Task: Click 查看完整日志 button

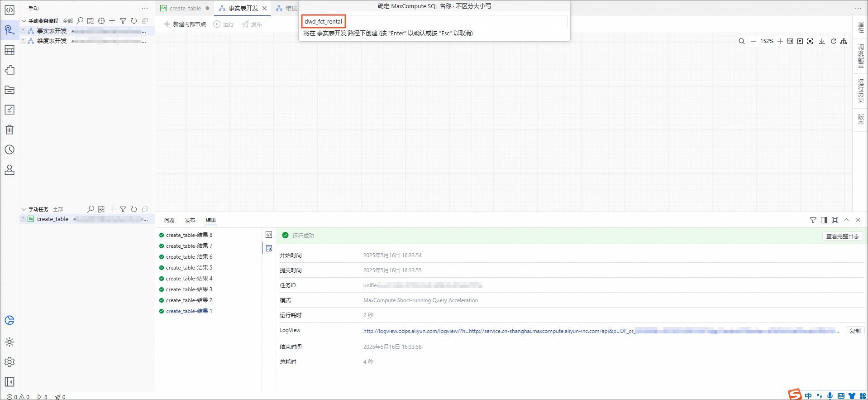Action: point(842,236)
